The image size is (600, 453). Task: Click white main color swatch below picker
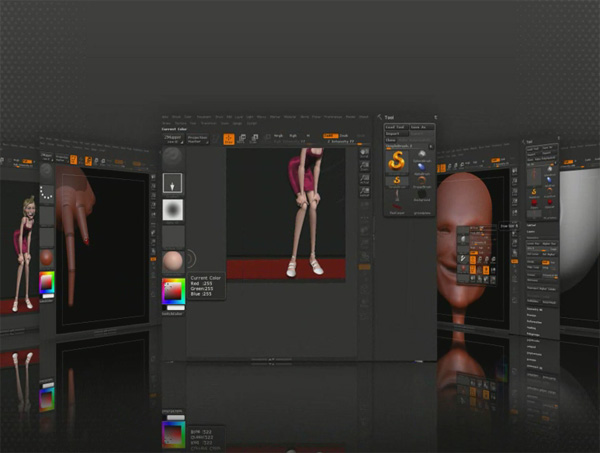point(176,308)
